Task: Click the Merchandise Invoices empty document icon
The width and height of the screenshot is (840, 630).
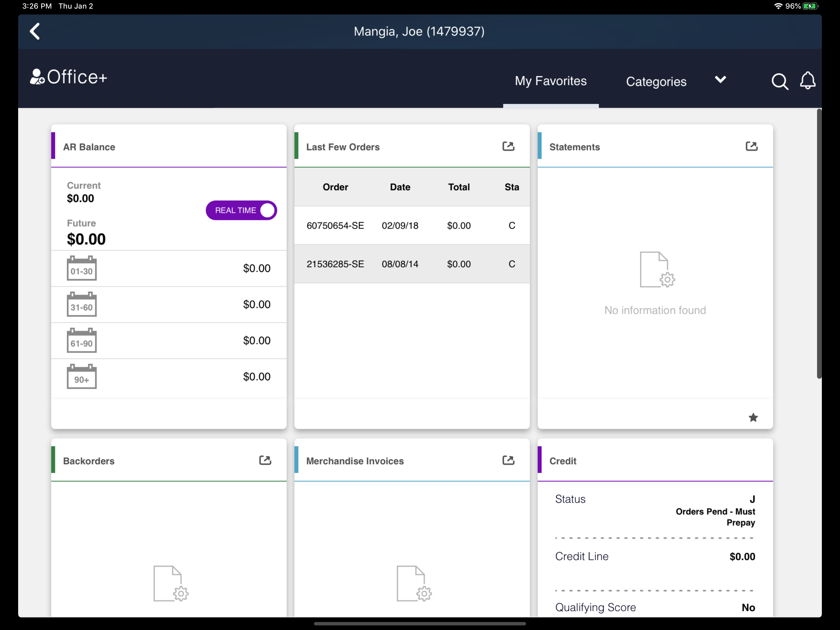Action: point(414,584)
